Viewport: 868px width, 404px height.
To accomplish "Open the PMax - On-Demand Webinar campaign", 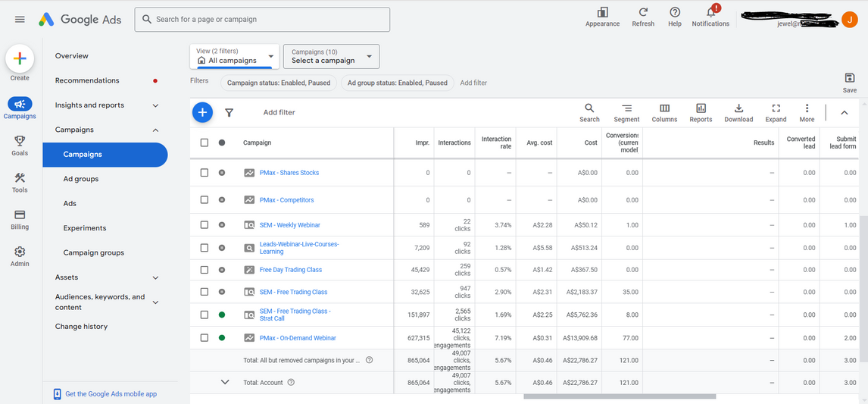I will 298,338.
